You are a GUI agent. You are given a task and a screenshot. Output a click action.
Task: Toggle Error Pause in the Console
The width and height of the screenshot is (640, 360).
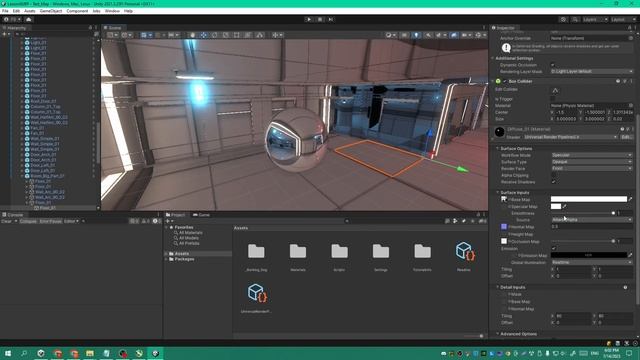pyautogui.click(x=51, y=221)
